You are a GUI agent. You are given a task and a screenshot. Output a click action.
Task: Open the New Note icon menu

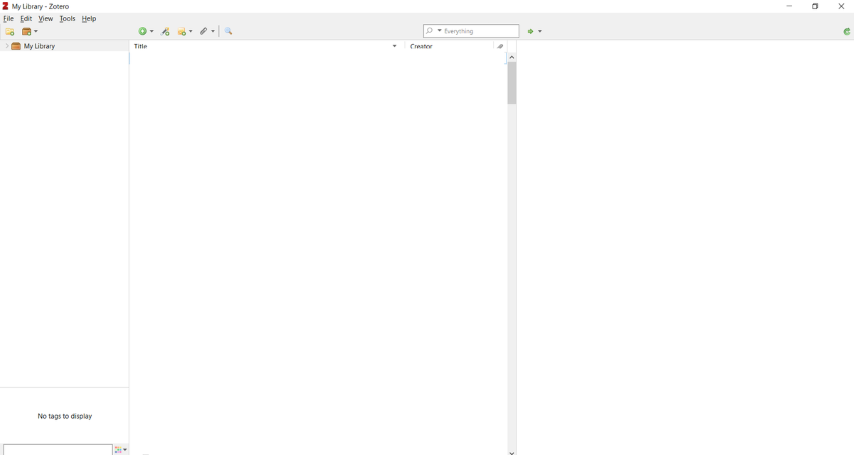[185, 32]
